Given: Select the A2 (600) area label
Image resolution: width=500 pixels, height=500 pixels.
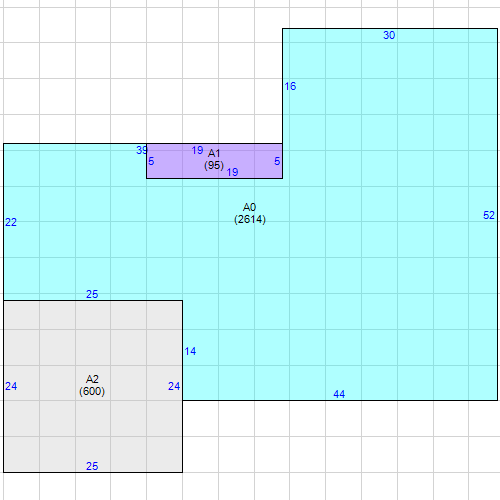Looking at the screenshot, I should (92, 385).
